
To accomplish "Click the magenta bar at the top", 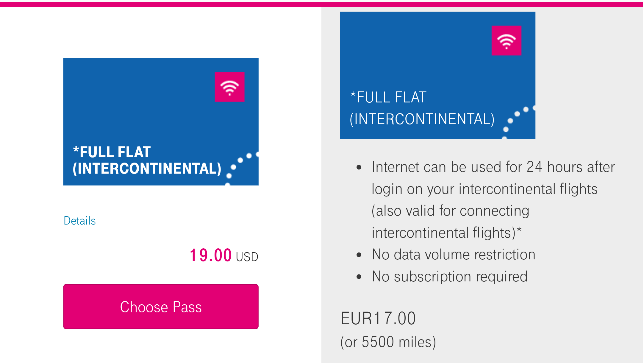I will coord(321,4).
